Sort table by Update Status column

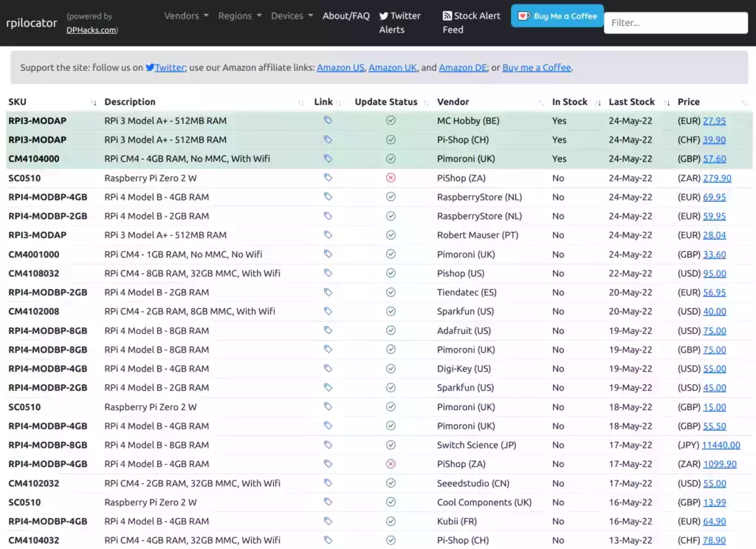[391, 102]
